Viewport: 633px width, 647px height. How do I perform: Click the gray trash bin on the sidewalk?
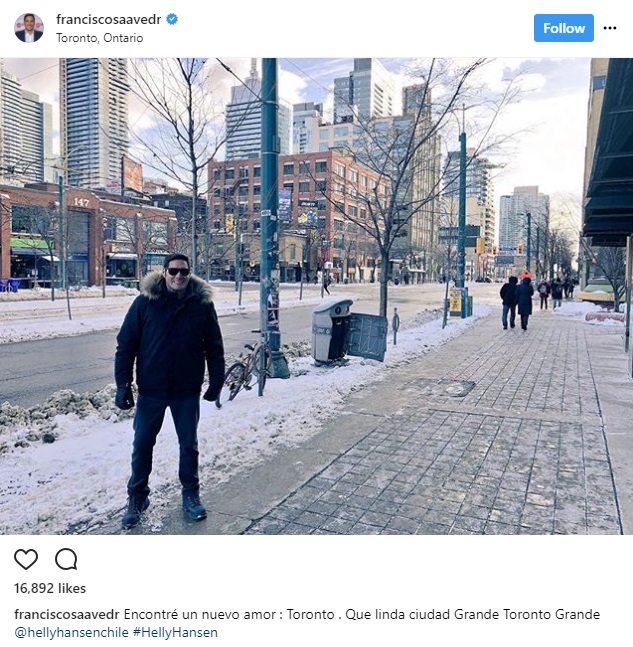tap(331, 331)
